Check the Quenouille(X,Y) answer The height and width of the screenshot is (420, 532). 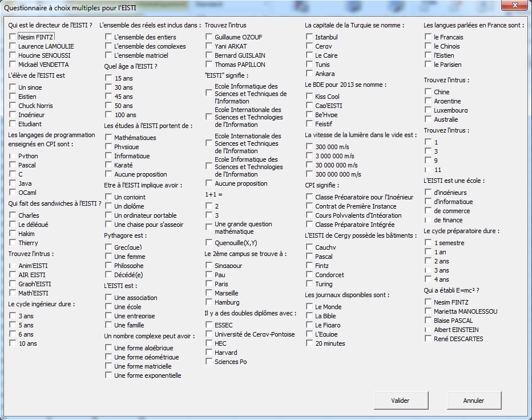point(209,242)
